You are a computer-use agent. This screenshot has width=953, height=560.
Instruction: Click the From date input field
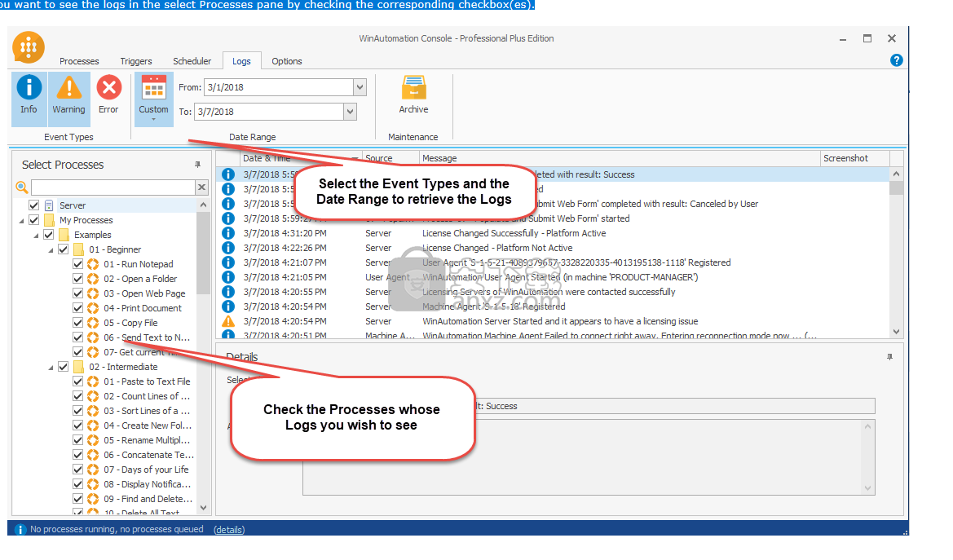click(x=279, y=87)
